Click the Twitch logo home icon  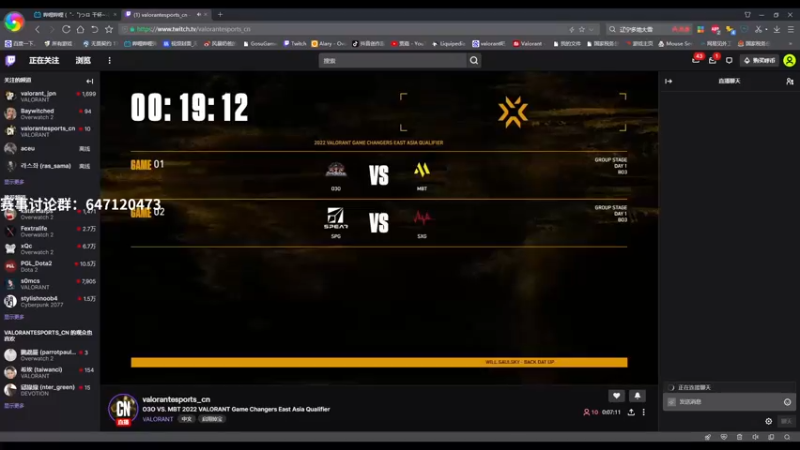(10, 61)
